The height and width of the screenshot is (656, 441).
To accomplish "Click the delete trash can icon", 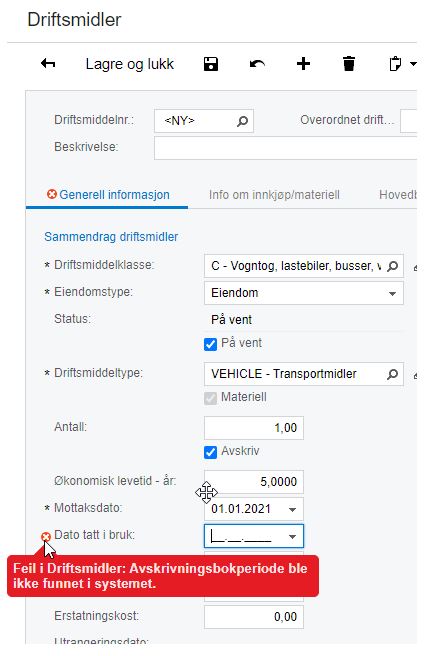I will 349,64.
